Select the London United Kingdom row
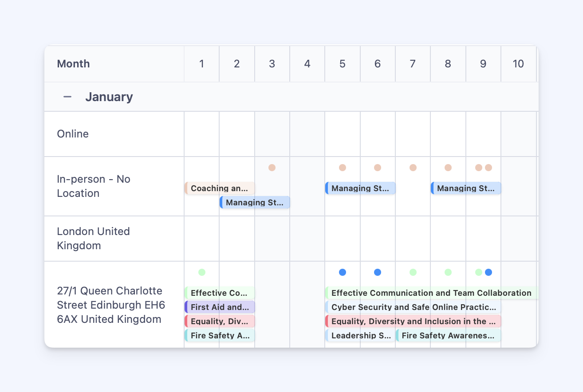Image resolution: width=583 pixels, height=392 pixels. tap(93, 239)
